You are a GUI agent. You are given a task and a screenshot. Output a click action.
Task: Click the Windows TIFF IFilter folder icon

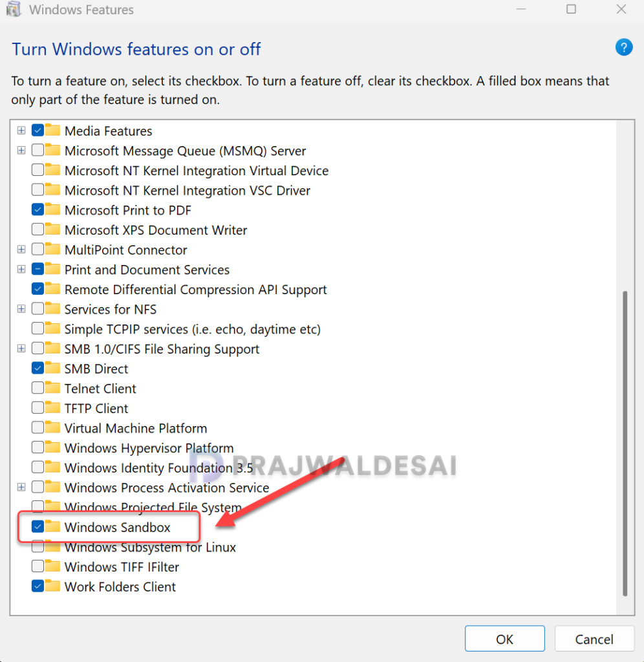pos(53,566)
